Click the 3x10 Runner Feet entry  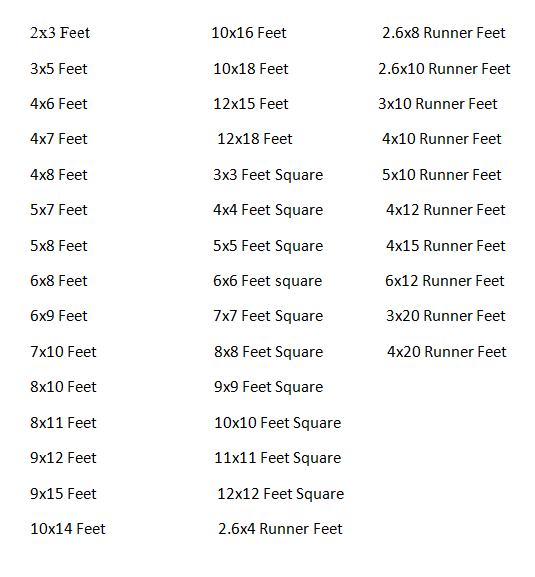[438, 104]
